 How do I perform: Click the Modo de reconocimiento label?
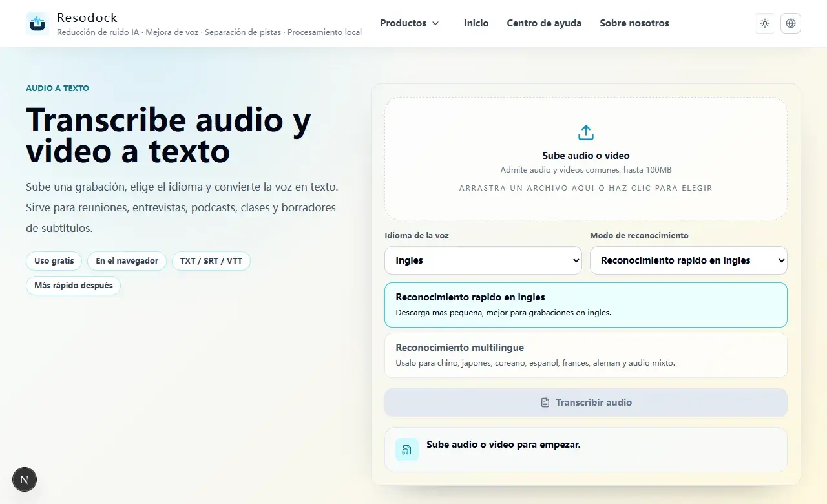click(x=639, y=236)
